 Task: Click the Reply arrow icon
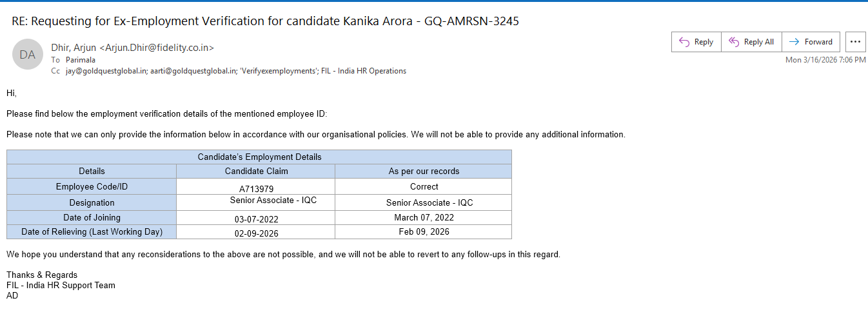pyautogui.click(x=684, y=42)
